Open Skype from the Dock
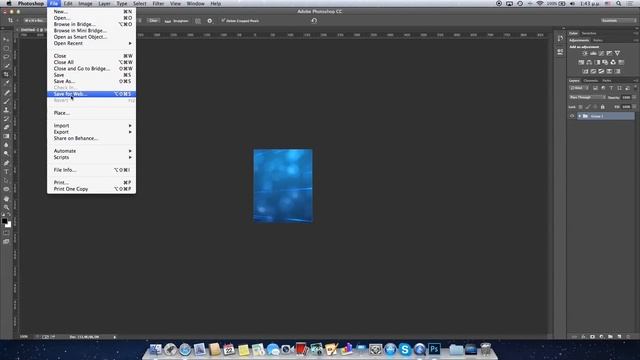 [x=404, y=349]
